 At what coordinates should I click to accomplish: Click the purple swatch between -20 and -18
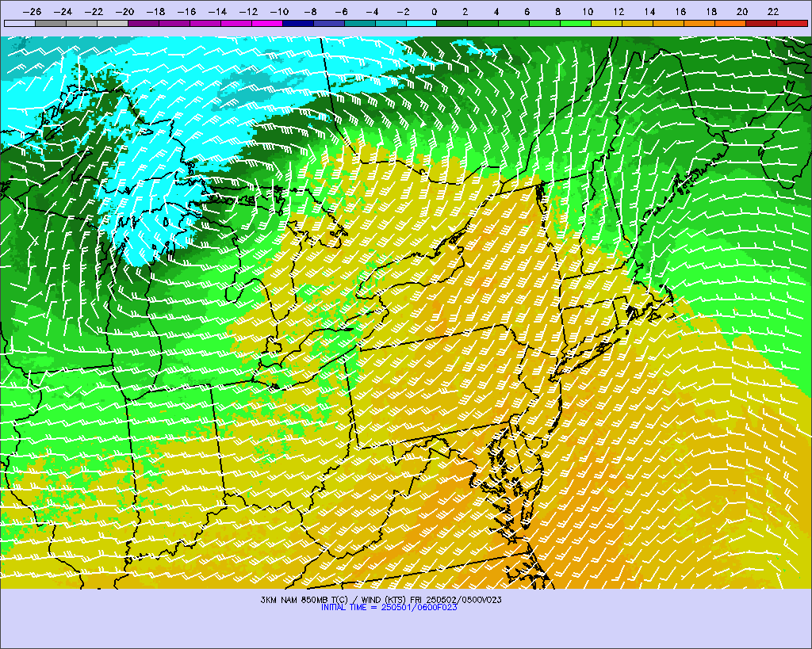144,23
